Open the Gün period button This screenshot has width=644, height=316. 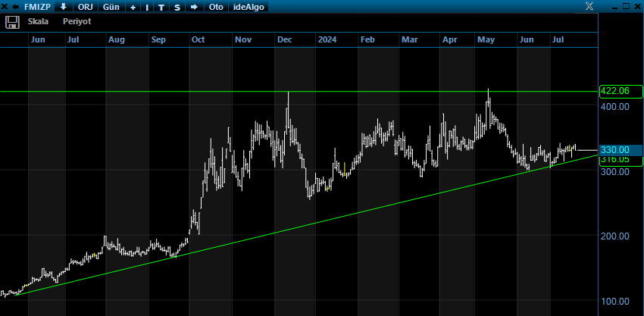111,7
